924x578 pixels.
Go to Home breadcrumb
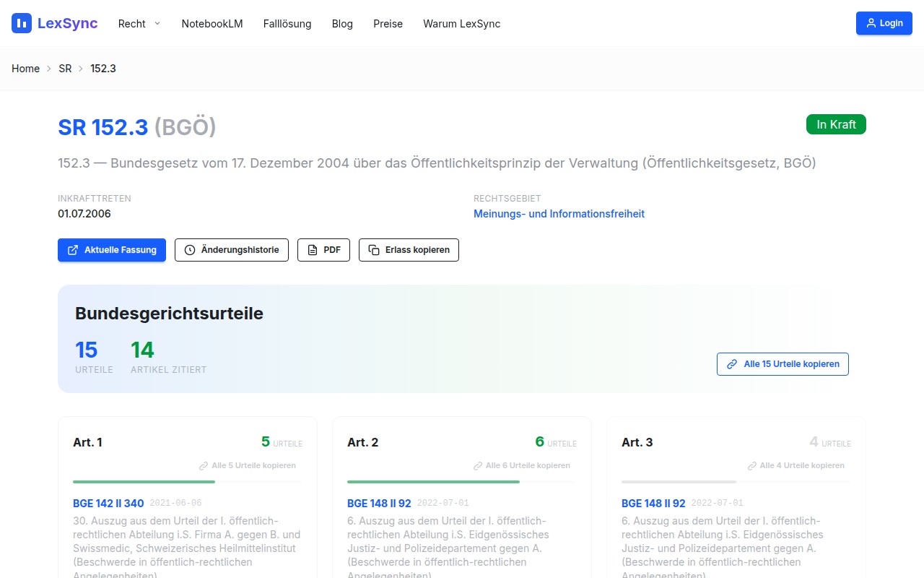[25, 69]
